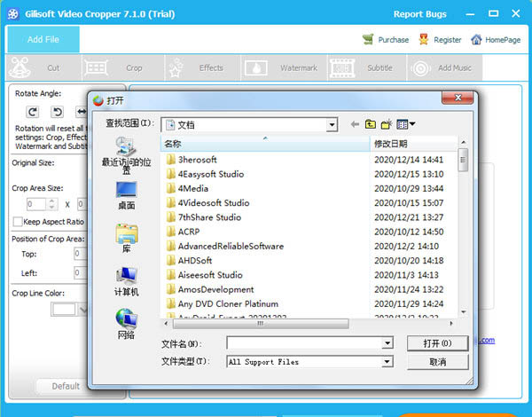The width and height of the screenshot is (532, 417).
Task: Open the Subtitle tab
Action: [367, 68]
